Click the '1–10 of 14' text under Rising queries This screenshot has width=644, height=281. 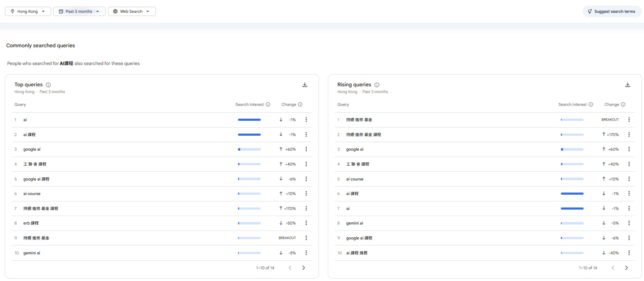(588, 268)
